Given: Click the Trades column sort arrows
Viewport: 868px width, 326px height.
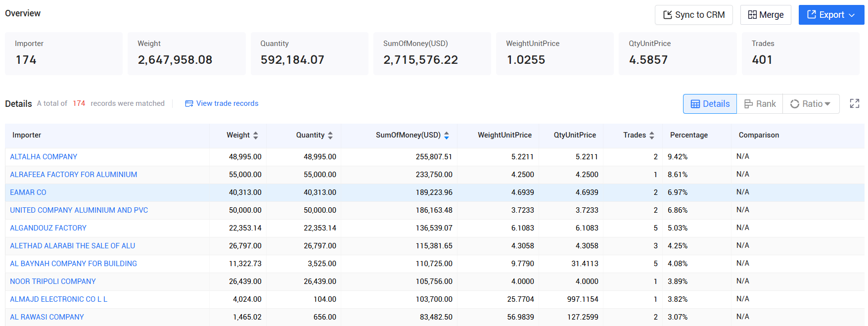Looking at the screenshot, I should (652, 135).
